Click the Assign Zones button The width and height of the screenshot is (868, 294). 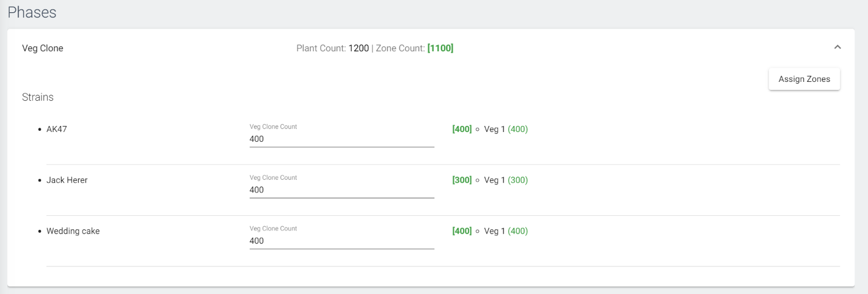pos(804,79)
